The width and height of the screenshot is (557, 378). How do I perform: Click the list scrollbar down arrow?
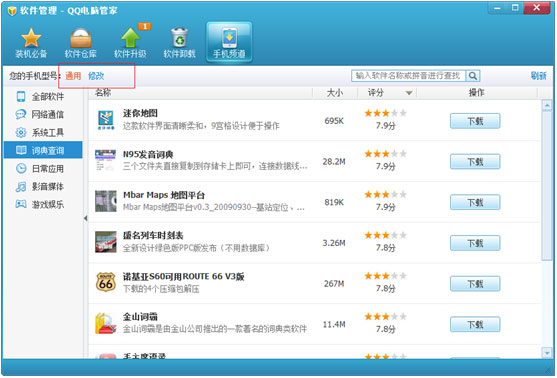[546, 353]
